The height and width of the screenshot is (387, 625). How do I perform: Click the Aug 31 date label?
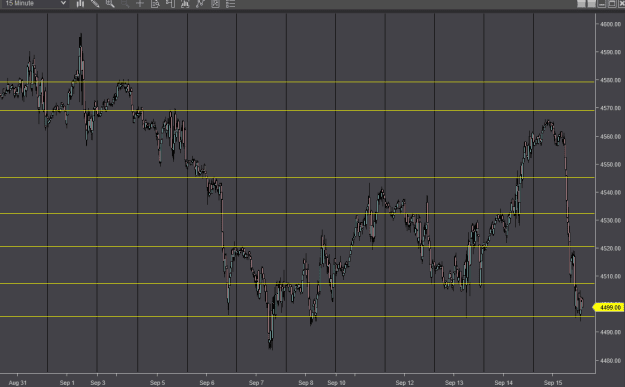point(18,383)
